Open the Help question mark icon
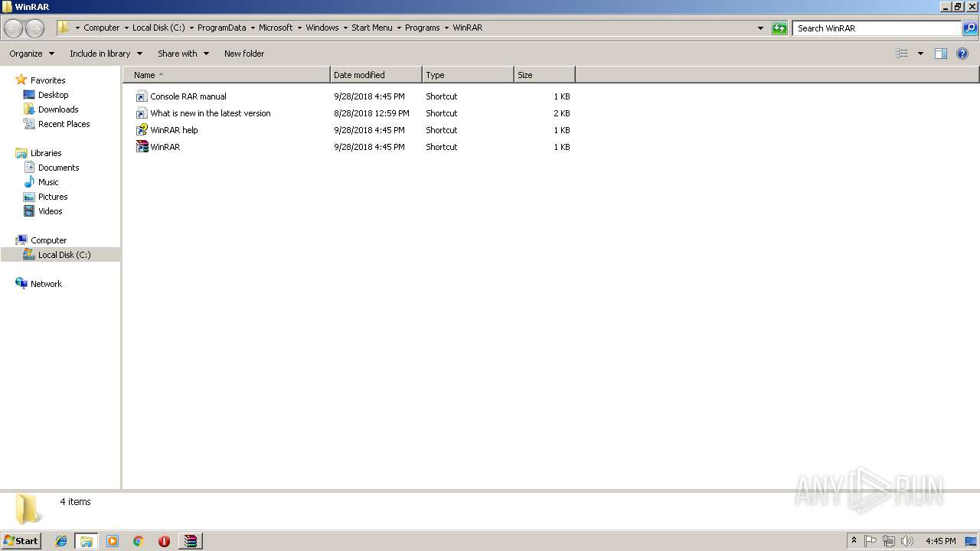This screenshot has width=980, height=551. pyautogui.click(x=963, y=54)
